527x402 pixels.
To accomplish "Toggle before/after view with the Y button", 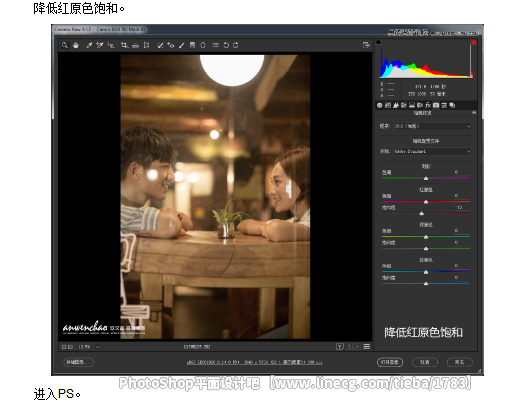I will 339,346.
